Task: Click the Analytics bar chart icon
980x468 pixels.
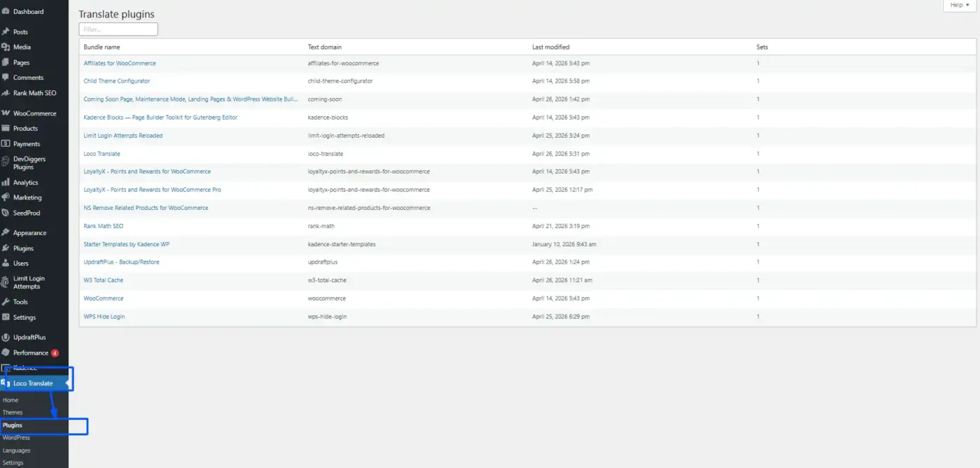Action: (x=6, y=182)
